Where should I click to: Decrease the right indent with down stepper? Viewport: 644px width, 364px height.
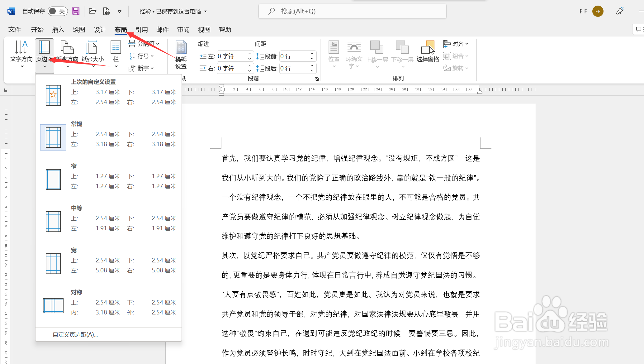[249, 71]
